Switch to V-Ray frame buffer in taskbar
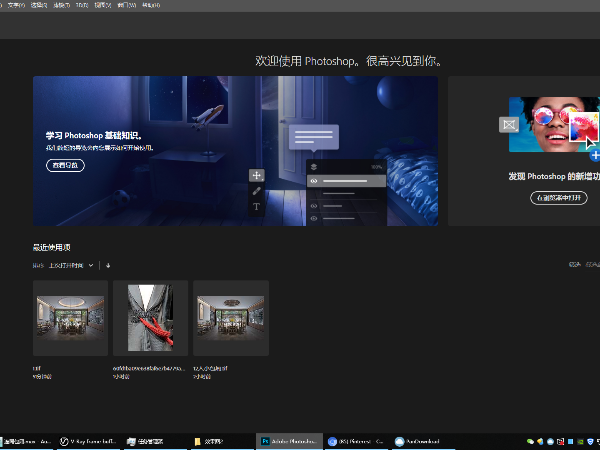The image size is (600, 450). 88,440
